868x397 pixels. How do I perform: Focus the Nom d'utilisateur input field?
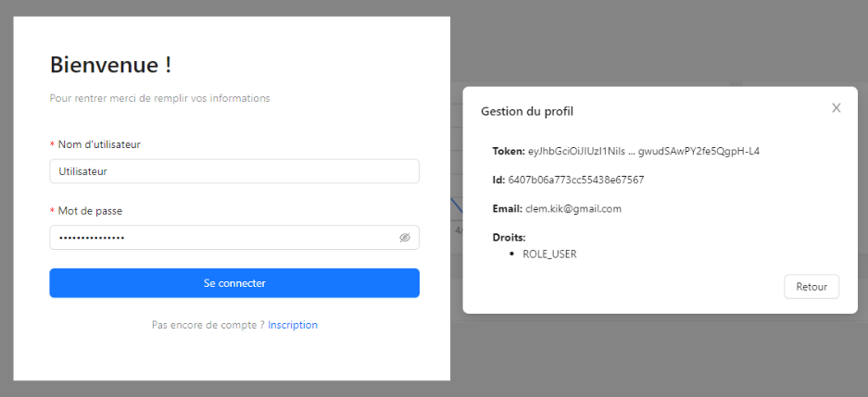point(234,171)
